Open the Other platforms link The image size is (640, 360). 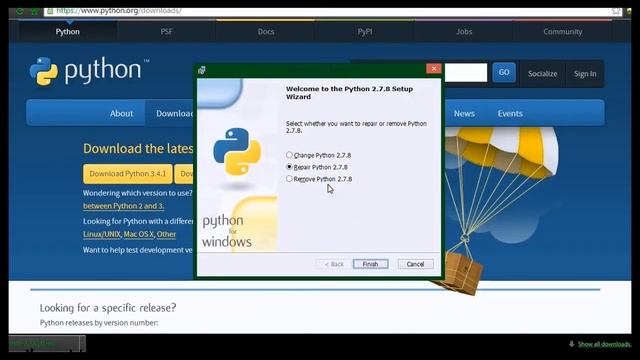166,234
